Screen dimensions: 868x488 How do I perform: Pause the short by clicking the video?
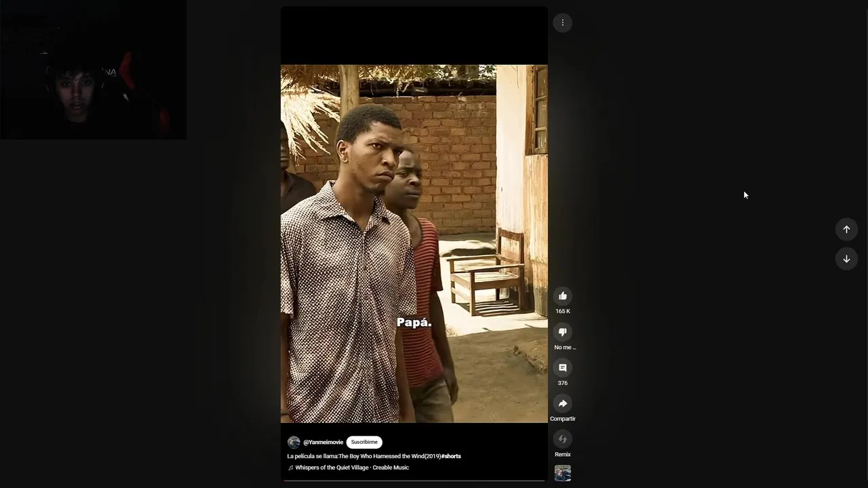(414, 244)
